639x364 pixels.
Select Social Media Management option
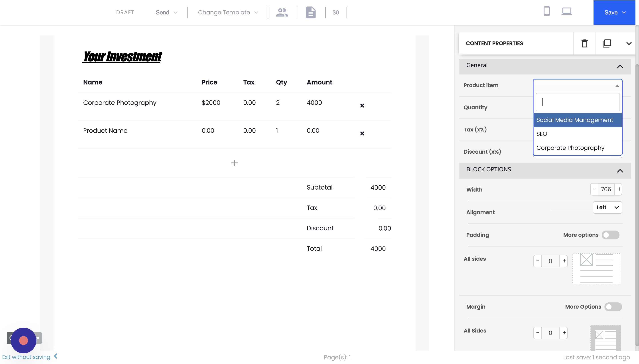574,120
